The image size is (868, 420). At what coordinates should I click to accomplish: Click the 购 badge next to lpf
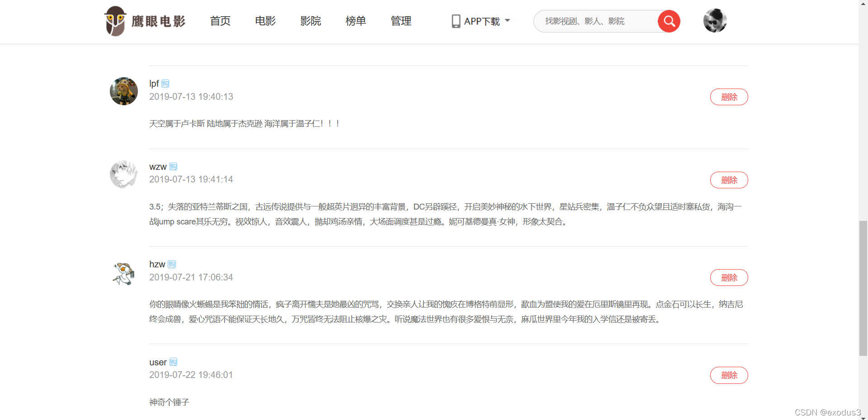pyautogui.click(x=165, y=84)
